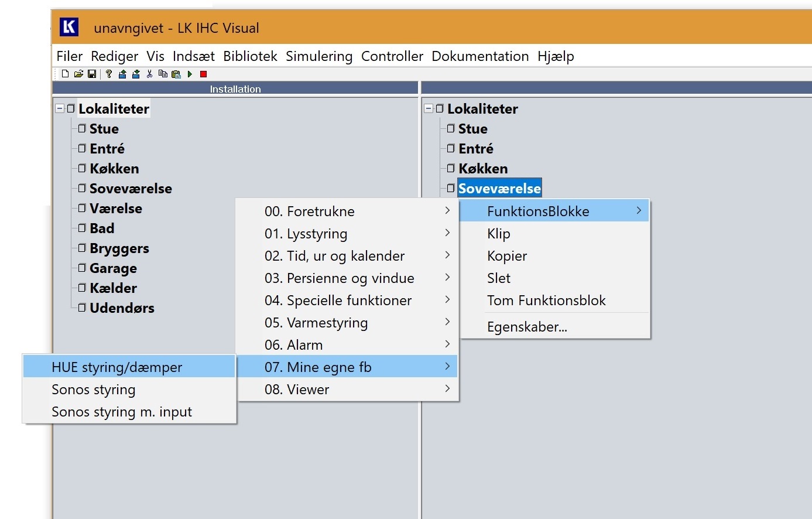Click the download from controller icon
812x519 pixels.
136,74
